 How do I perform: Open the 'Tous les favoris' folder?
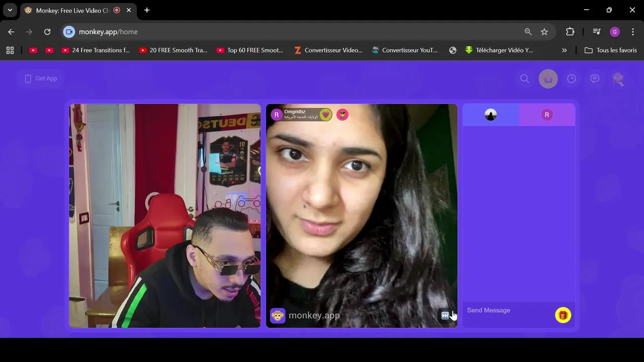coord(611,50)
